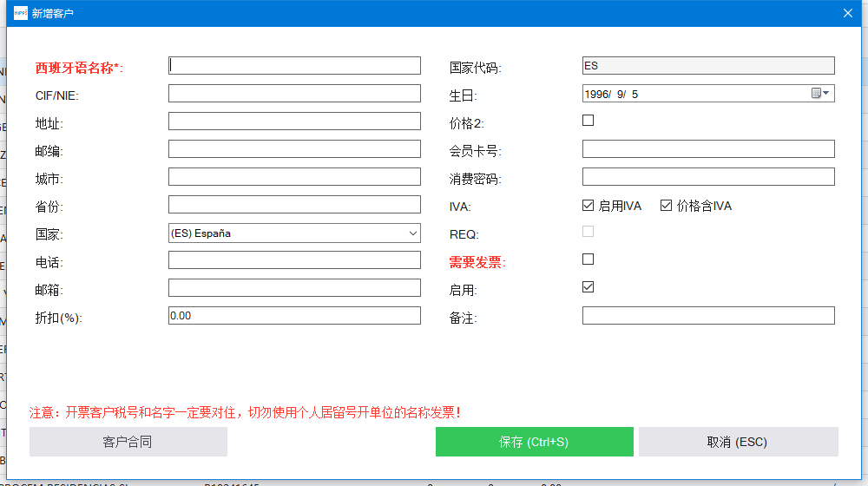Check the 需要发票 checkbox

click(x=588, y=259)
